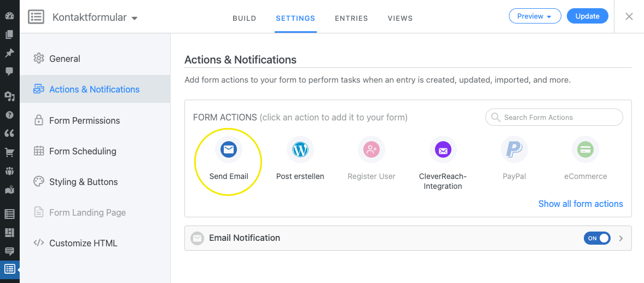Toggle the Email Notification ON switch
The width and height of the screenshot is (644, 283).
pos(597,238)
